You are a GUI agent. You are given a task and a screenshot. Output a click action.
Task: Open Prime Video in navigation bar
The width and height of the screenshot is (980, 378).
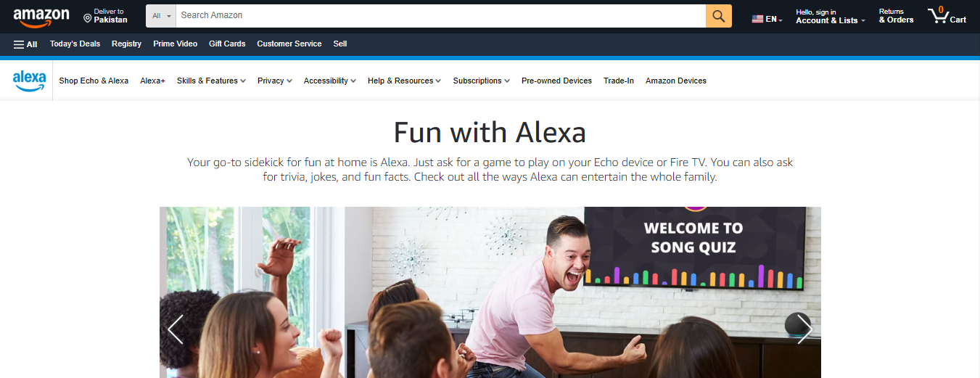175,44
